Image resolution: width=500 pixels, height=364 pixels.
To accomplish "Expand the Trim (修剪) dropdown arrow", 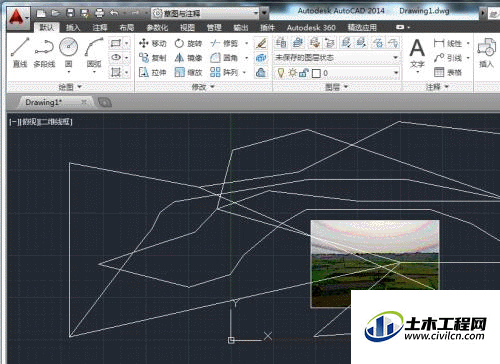I will 247,43.
